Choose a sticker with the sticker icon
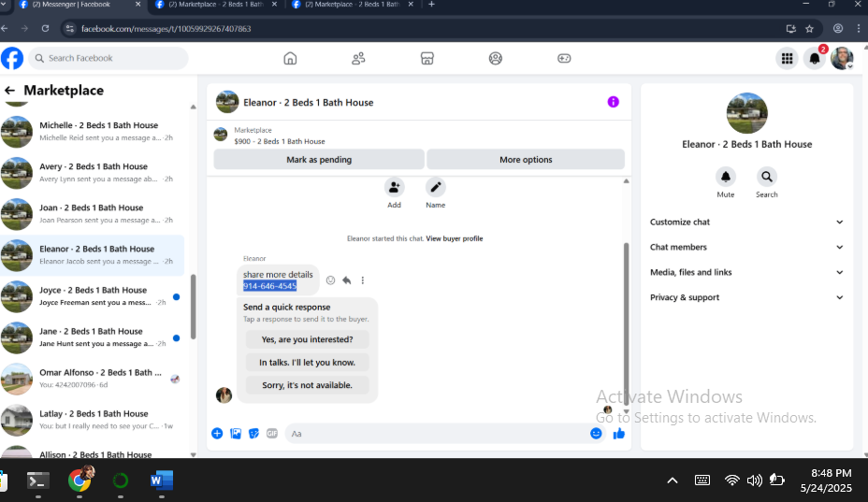 coord(253,434)
